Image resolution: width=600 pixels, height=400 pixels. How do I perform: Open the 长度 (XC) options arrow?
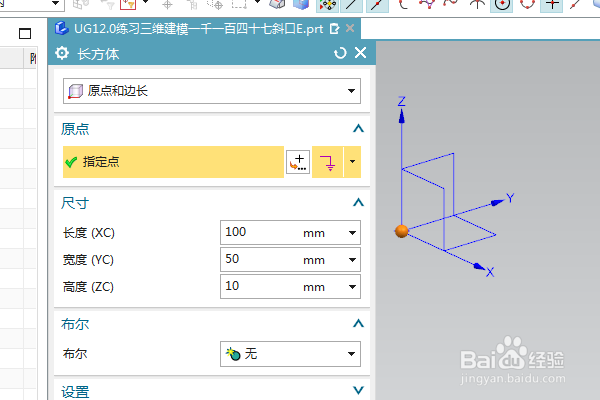pos(352,233)
